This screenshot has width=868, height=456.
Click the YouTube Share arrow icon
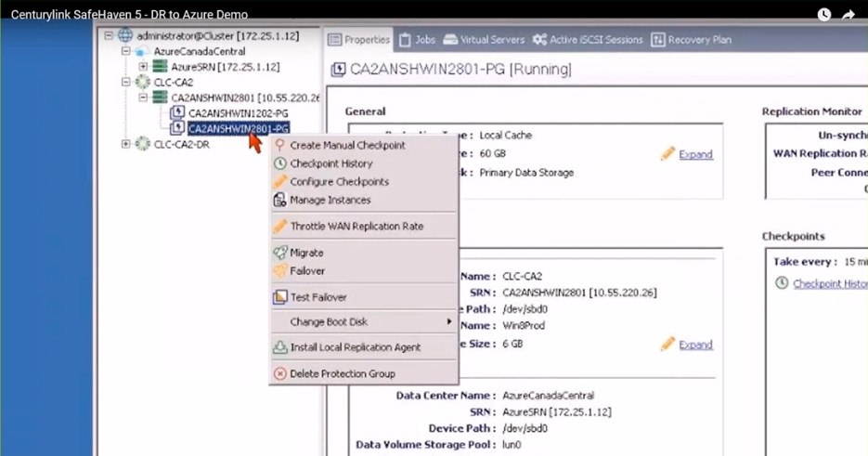(x=849, y=15)
